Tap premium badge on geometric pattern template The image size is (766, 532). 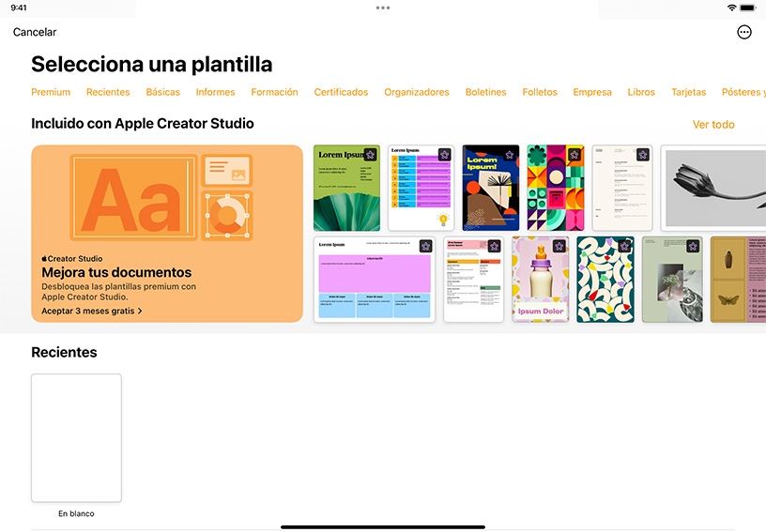tap(574, 155)
